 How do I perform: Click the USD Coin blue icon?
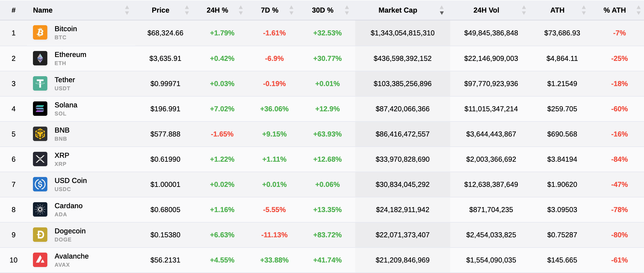click(x=40, y=184)
